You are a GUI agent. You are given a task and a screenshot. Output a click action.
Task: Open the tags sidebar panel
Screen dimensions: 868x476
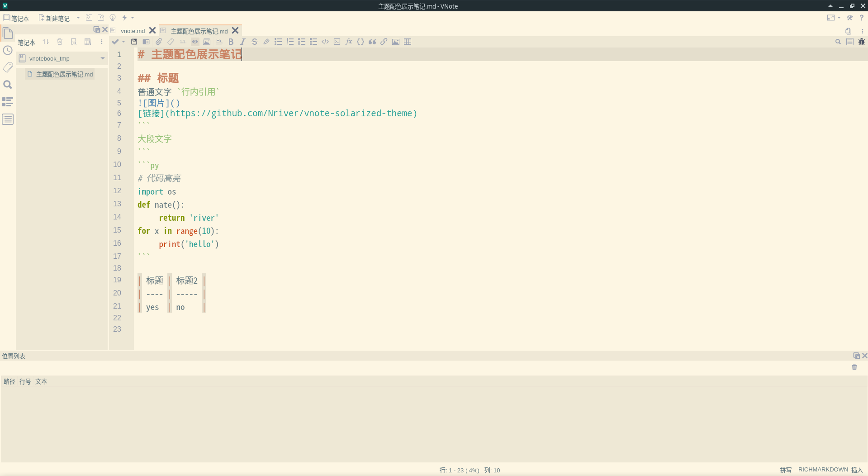[8, 67]
